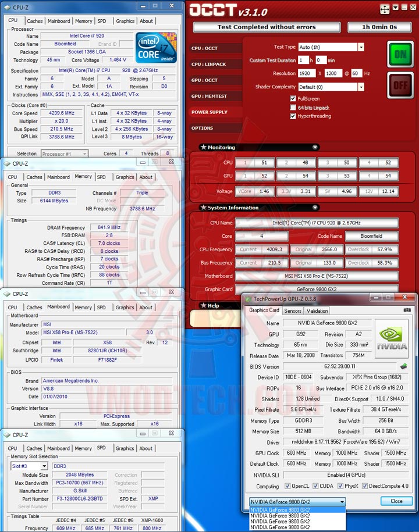Click the BIOS Version 62.92.39.00.11 field

(x=339, y=366)
